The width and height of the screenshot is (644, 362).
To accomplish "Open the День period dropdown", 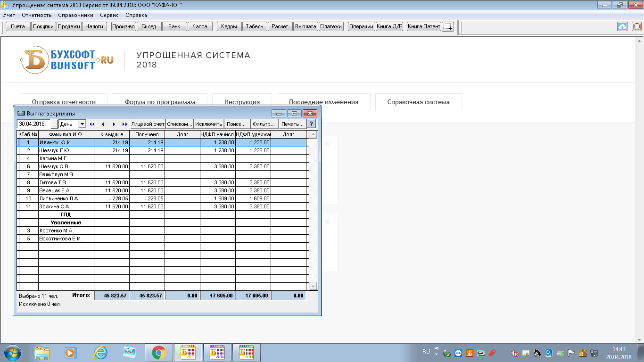I will (82, 124).
